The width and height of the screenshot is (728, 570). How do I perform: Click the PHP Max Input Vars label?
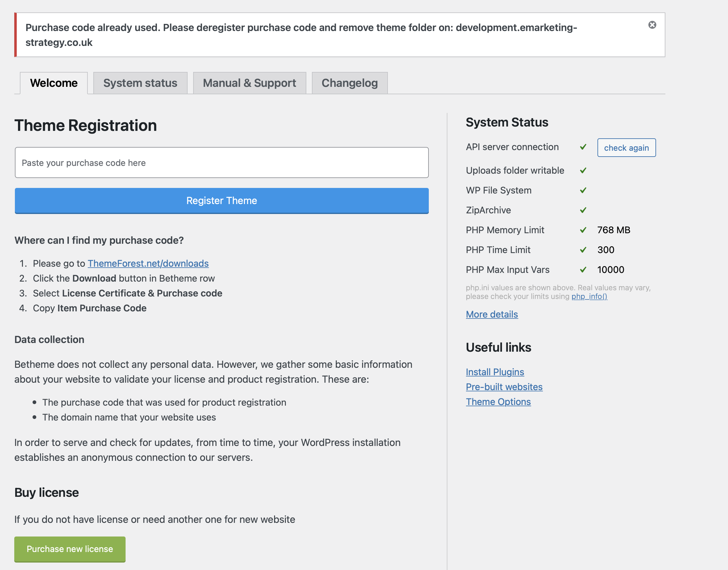[x=508, y=269]
